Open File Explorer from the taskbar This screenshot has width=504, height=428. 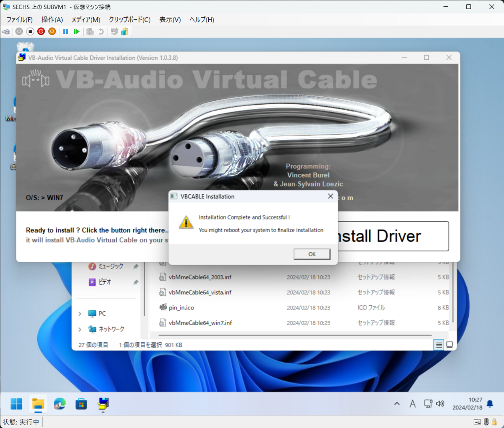[x=38, y=404]
